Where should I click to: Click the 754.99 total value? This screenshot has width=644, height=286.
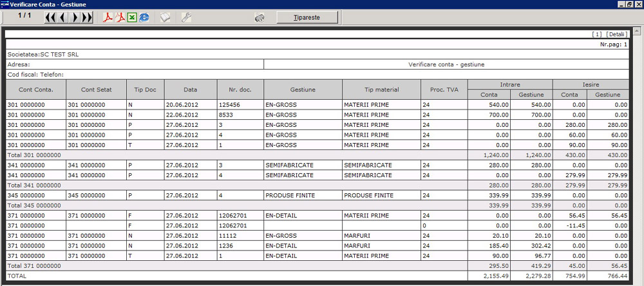tap(576, 276)
